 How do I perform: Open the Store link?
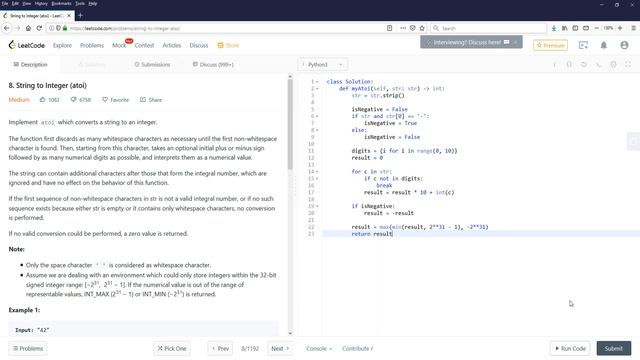coord(228,45)
